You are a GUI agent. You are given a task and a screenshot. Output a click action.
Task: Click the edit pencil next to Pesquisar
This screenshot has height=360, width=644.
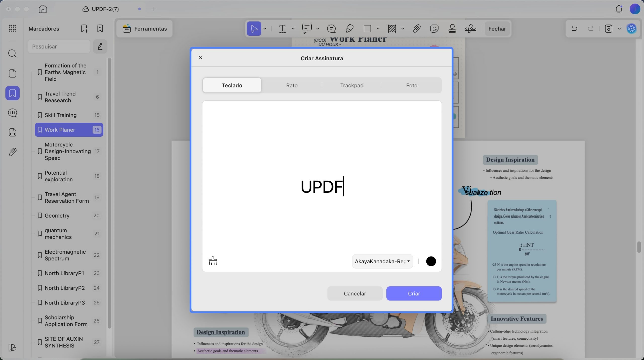pos(100,46)
